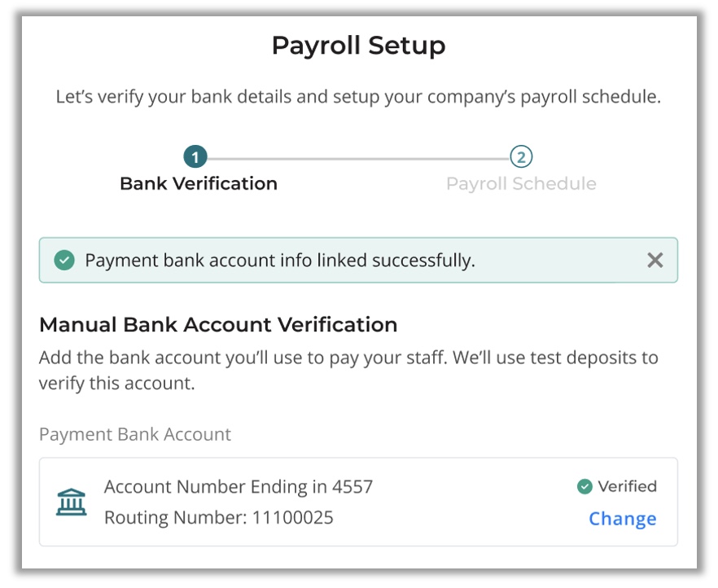Click the Verified green check icon
Viewport: 718px width, 588px height.
(584, 486)
